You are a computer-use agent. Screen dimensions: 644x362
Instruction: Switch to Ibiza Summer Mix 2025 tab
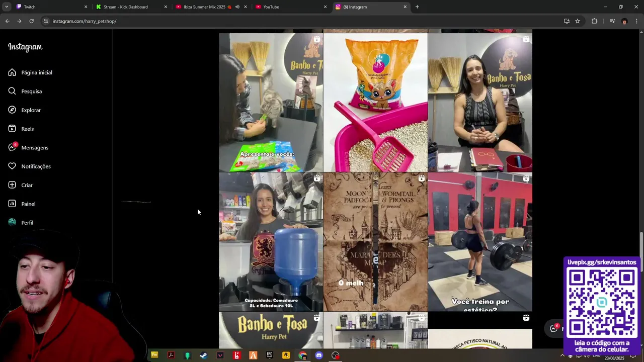pos(211,7)
